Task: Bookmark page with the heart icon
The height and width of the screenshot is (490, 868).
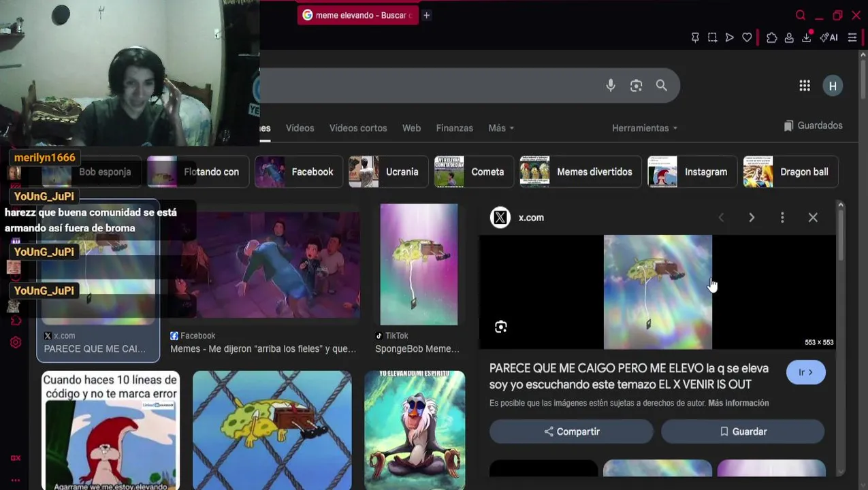Action: coord(747,37)
